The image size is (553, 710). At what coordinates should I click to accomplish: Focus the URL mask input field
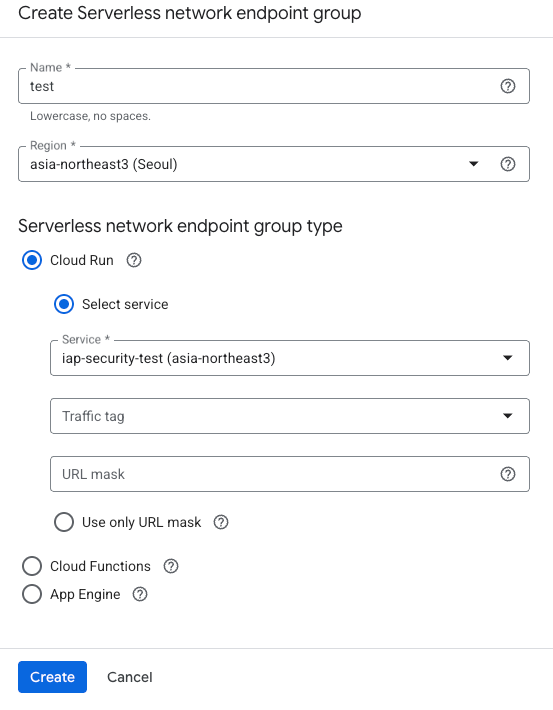274,474
